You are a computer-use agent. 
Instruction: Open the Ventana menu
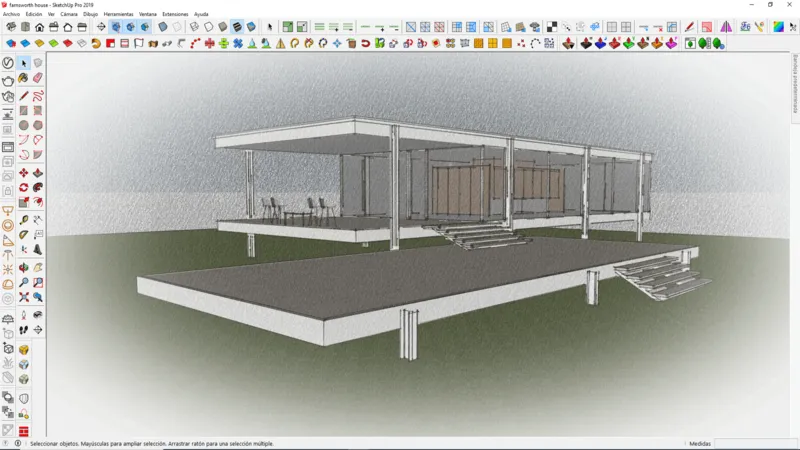pyautogui.click(x=147, y=14)
